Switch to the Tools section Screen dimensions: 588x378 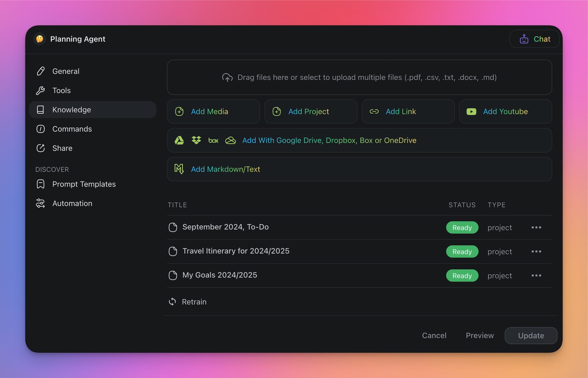(61, 90)
